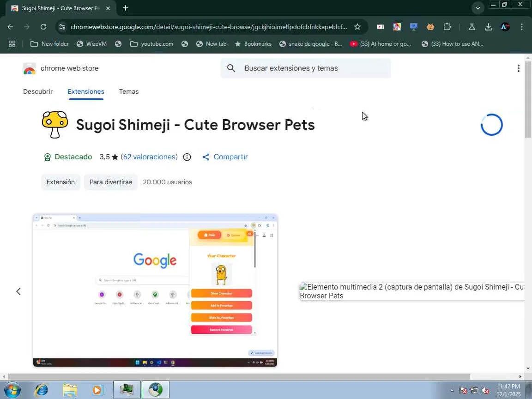This screenshot has height=399, width=532.
Task: Click the first video extension icon
Action: pyautogui.click(x=381, y=27)
